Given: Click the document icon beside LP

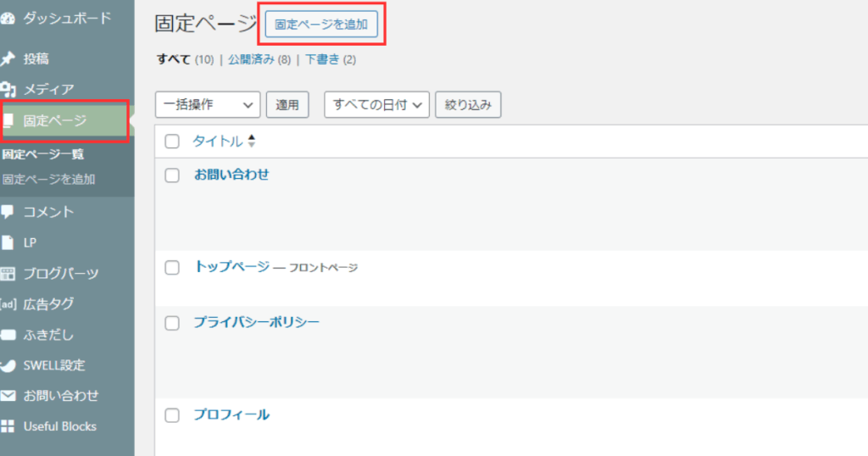Looking at the screenshot, I should (8, 242).
